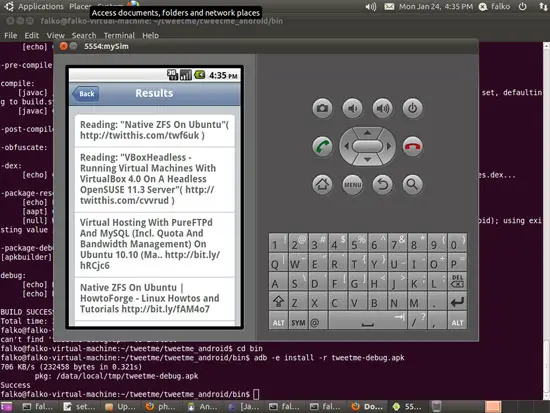Open the VBoxHeadless tweet result
This screenshot has width=550, height=413.
[x=155, y=179]
